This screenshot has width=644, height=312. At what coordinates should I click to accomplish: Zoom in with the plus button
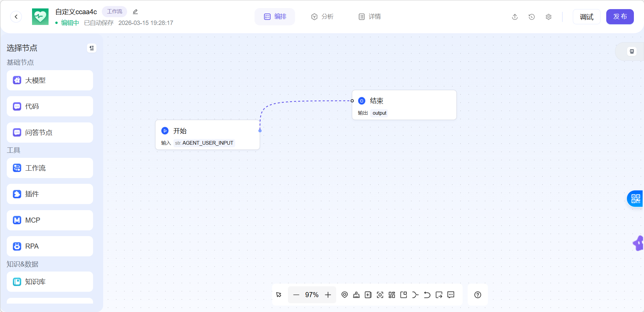point(328,295)
